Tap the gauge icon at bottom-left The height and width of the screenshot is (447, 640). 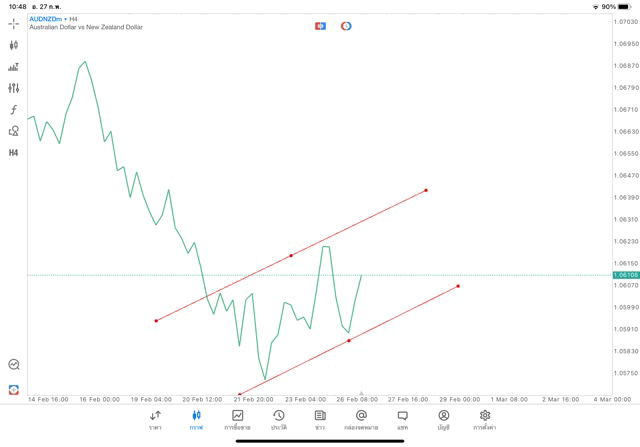(x=14, y=365)
